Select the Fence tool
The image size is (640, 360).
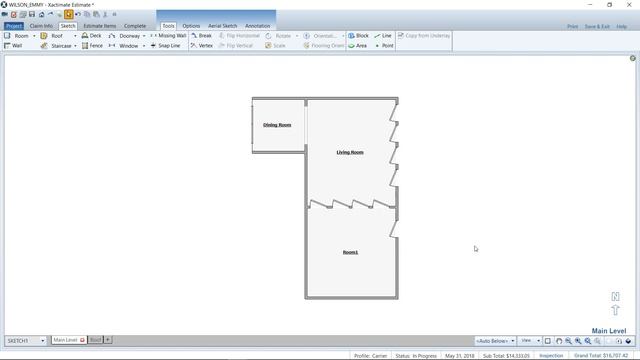click(x=92, y=46)
